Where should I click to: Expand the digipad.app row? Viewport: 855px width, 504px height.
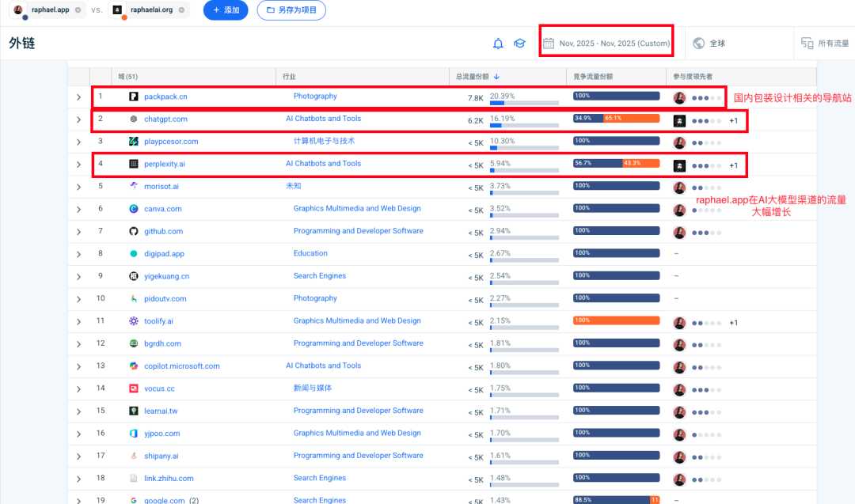click(x=78, y=255)
